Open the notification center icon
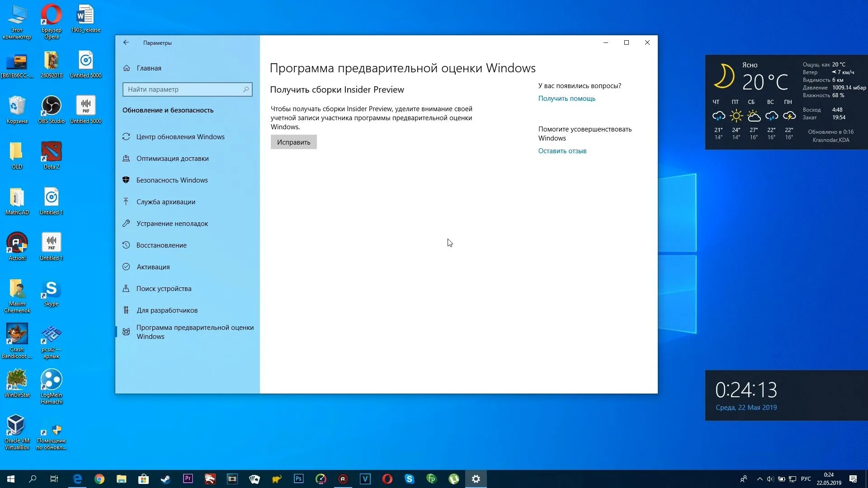This screenshot has height=488, width=868. (x=853, y=479)
